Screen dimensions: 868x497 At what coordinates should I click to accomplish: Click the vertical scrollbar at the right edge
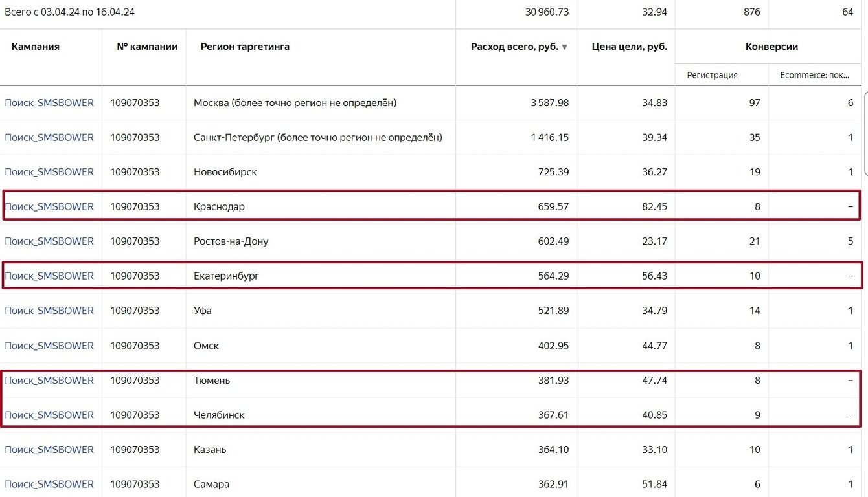pos(865,133)
